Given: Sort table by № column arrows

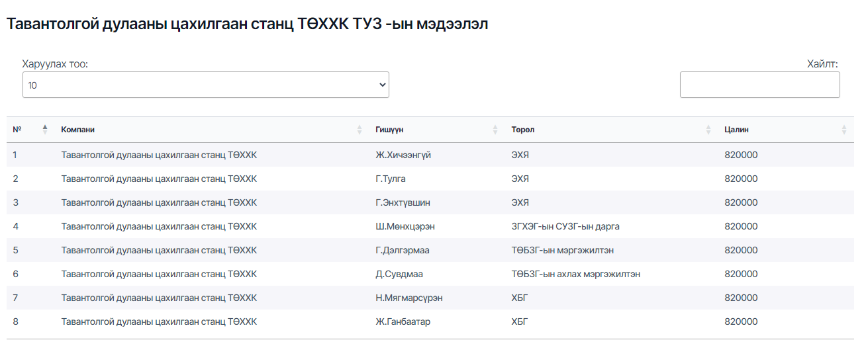Looking at the screenshot, I should tap(45, 130).
